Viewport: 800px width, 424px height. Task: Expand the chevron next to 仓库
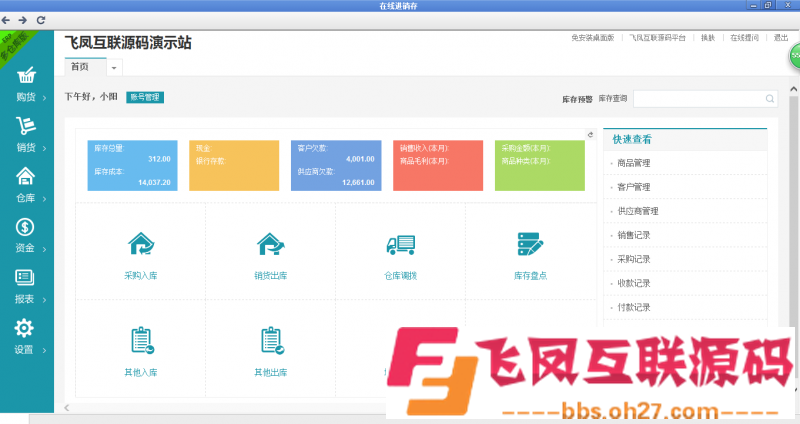44,199
